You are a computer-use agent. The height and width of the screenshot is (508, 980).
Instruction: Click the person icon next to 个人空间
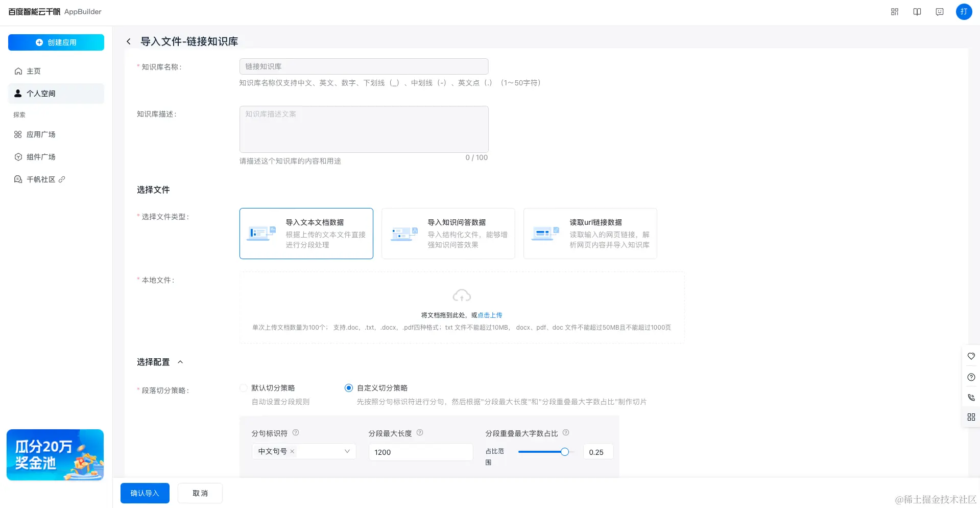click(x=18, y=94)
